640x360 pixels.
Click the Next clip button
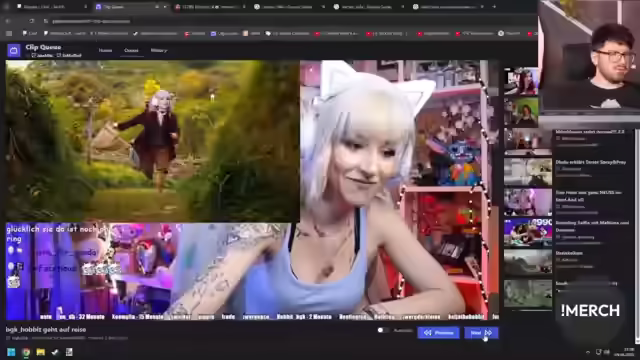(481, 333)
